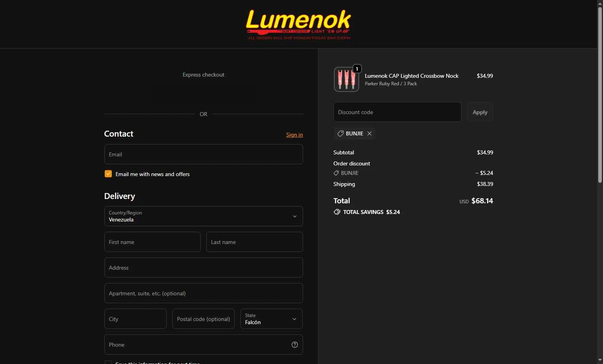Remove the BUNJIE discount code tag

(369, 133)
